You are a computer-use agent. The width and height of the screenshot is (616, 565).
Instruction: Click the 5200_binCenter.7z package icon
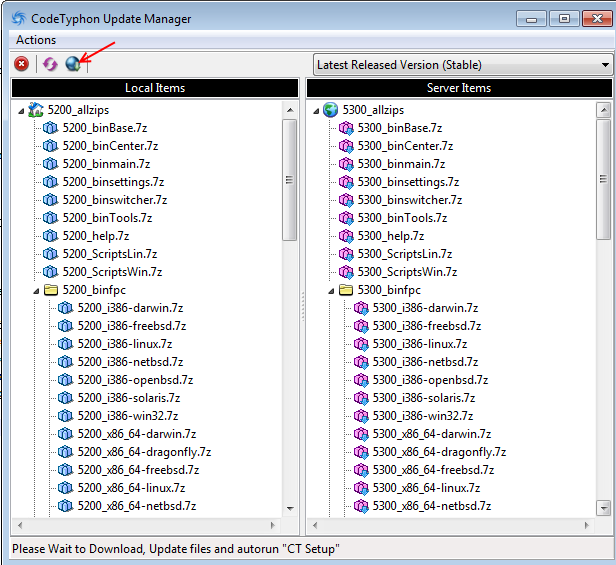pyautogui.click(x=50, y=146)
